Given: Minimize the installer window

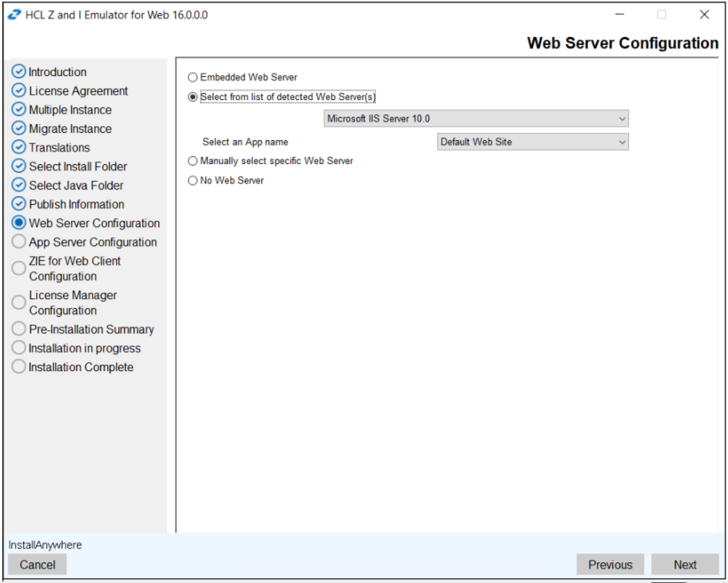Looking at the screenshot, I should click(619, 15).
